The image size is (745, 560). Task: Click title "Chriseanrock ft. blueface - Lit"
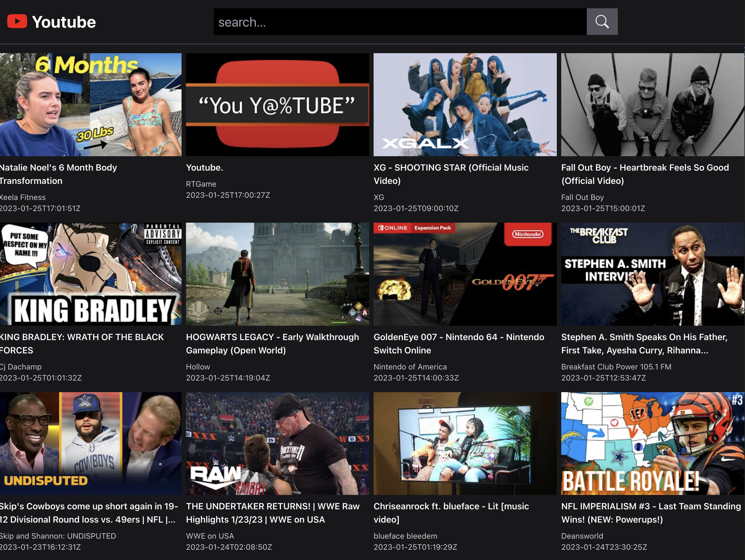click(x=451, y=513)
